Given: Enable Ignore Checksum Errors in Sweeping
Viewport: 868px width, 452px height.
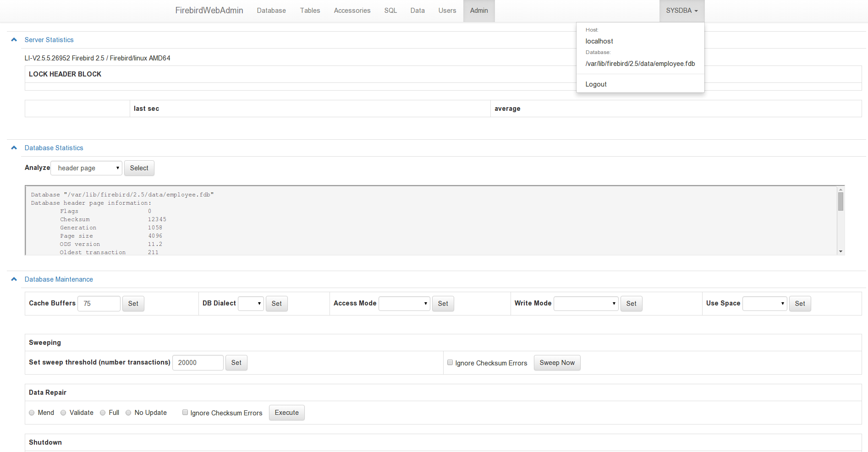Looking at the screenshot, I should (450, 362).
